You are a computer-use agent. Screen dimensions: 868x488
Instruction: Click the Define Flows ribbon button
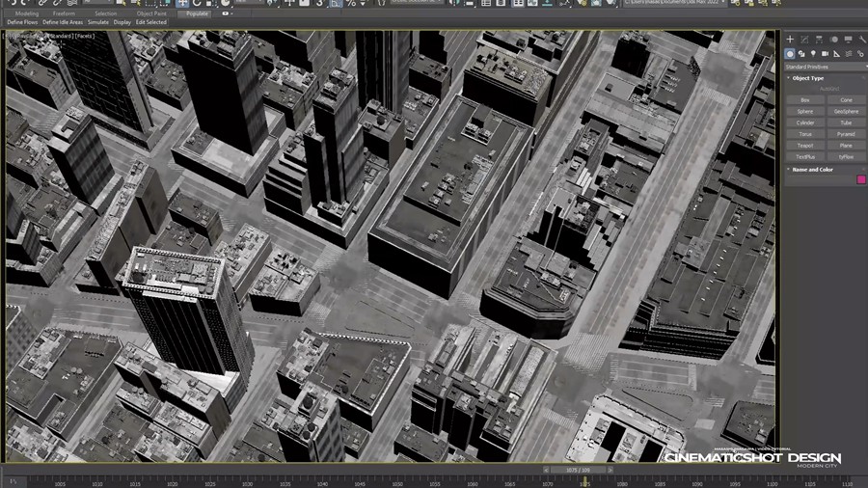[x=22, y=22]
